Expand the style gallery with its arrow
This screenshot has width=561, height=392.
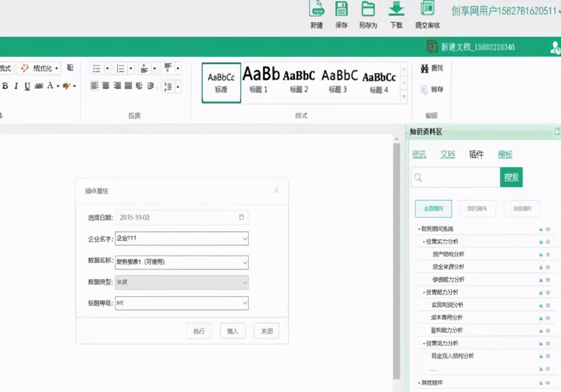point(403,95)
